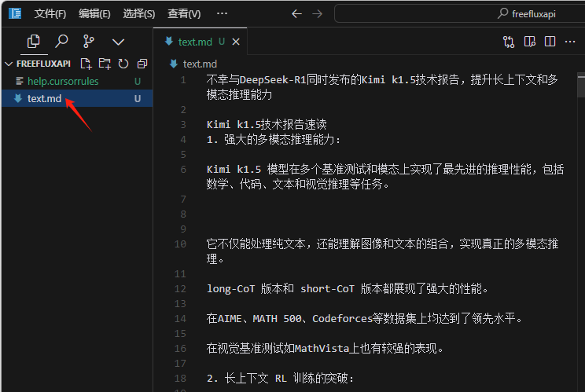This screenshot has height=392, width=585.
Task: Open the 选择(S) menu
Action: [139, 14]
